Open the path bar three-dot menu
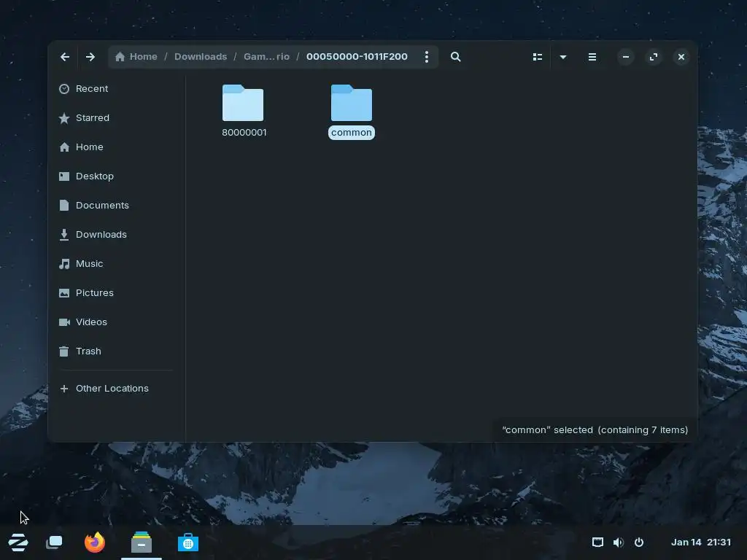The height and width of the screenshot is (560, 747). tap(426, 57)
